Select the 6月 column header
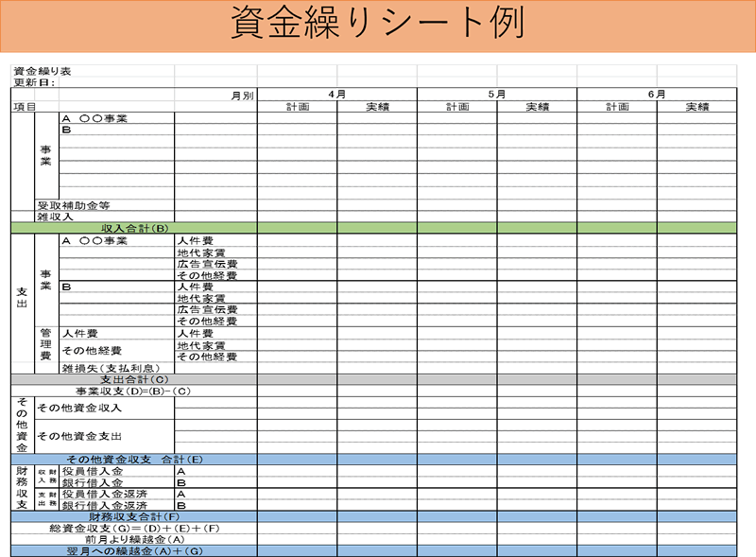Viewport: 756px width, 557px height. [x=657, y=95]
